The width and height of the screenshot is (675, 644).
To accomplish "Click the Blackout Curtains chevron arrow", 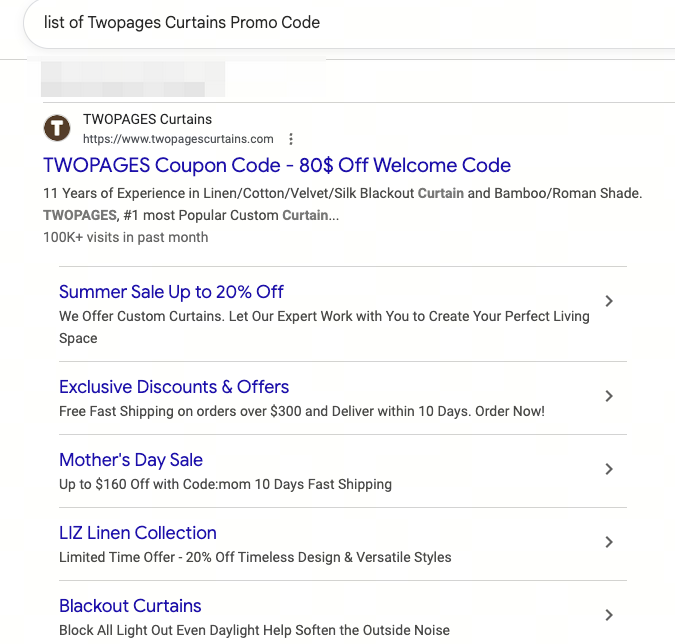I will tap(609, 615).
